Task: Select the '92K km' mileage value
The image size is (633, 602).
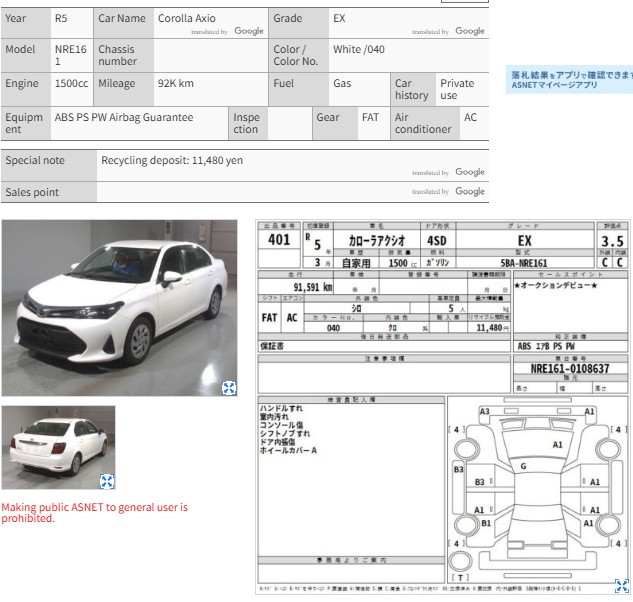Action: [x=176, y=83]
